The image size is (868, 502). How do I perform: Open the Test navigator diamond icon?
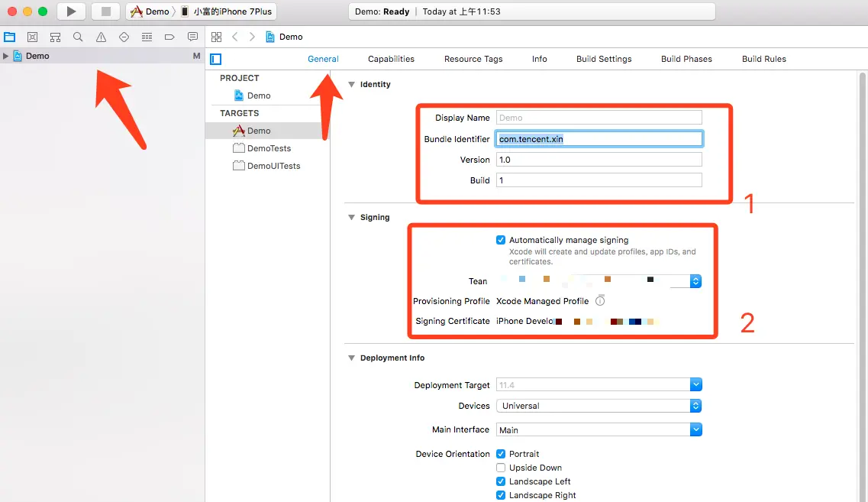[124, 37]
